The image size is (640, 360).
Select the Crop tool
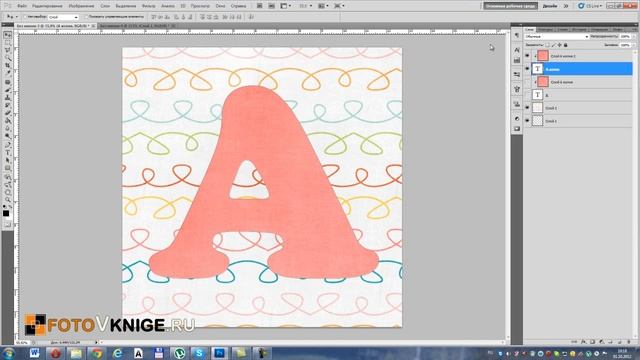(x=7, y=65)
